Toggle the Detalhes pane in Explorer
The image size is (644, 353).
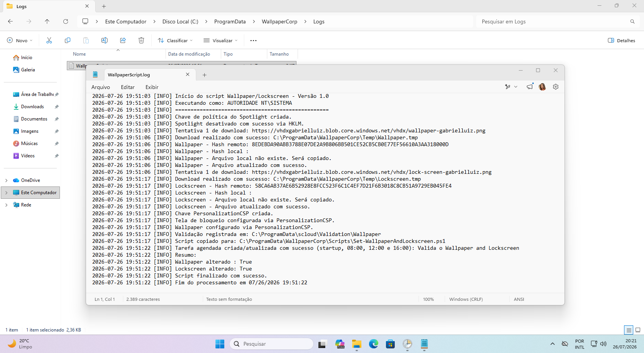point(621,40)
